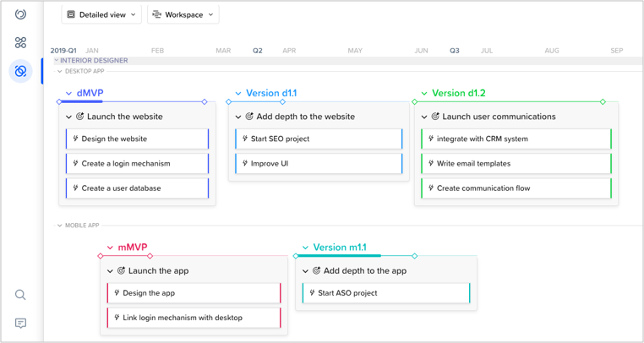This screenshot has width=644, height=343.
Task: Click the Version d1.2 release title
Action: tap(458, 94)
